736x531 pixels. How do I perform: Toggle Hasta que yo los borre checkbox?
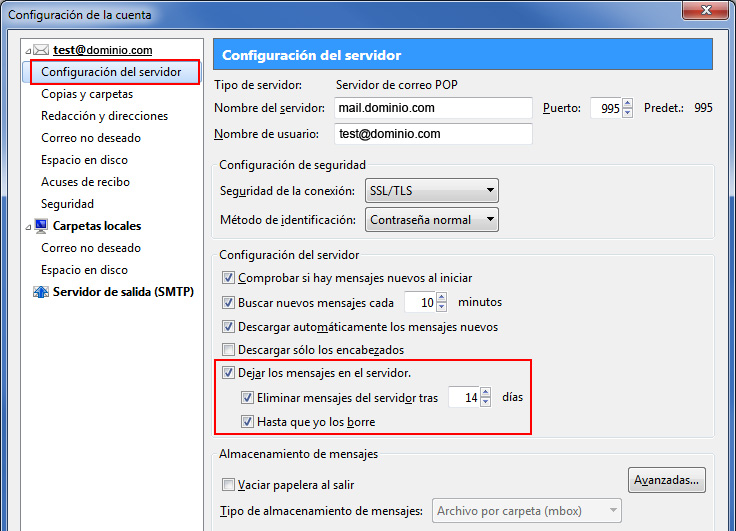(x=247, y=422)
